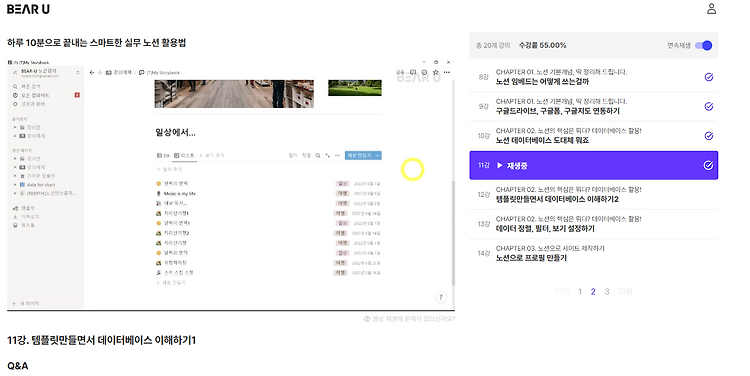Click 필터 추가 under view tabs
This screenshot has height=376, width=750.
[x=169, y=170]
